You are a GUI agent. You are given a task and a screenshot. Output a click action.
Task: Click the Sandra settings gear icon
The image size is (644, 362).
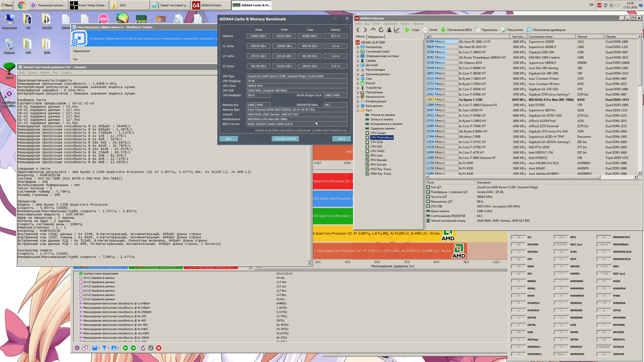pyautogui.click(x=77, y=348)
